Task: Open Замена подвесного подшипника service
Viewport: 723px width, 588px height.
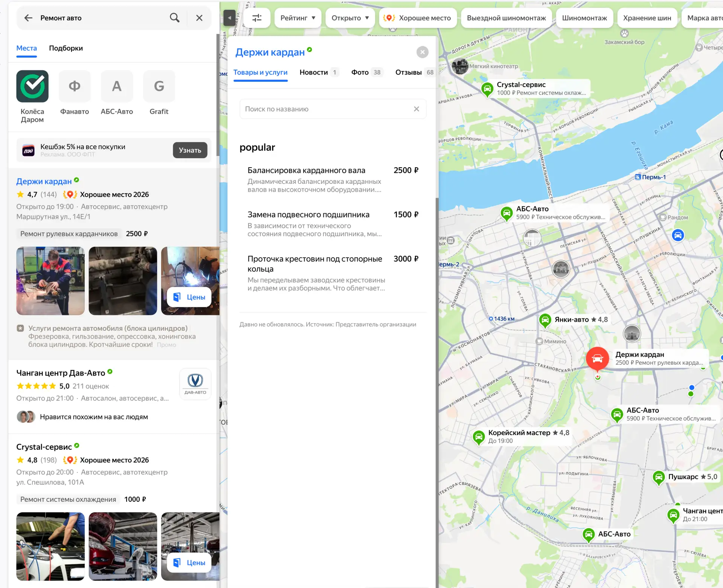Action: point(333,224)
